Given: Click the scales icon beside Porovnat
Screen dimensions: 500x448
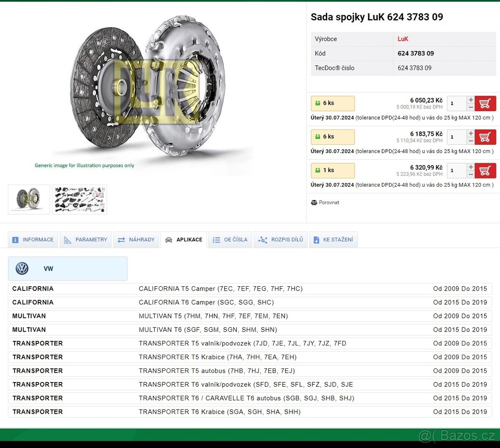Looking at the screenshot, I should pyautogui.click(x=314, y=203).
